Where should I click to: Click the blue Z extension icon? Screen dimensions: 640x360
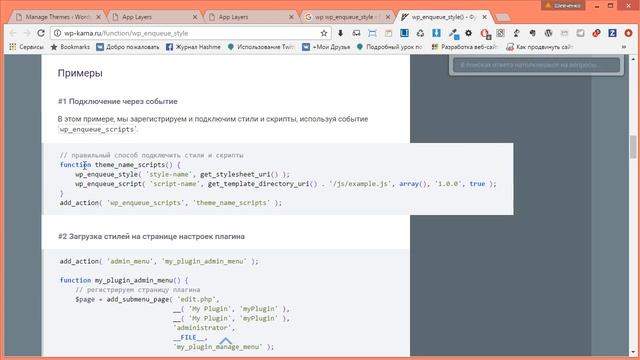[x=612, y=33]
